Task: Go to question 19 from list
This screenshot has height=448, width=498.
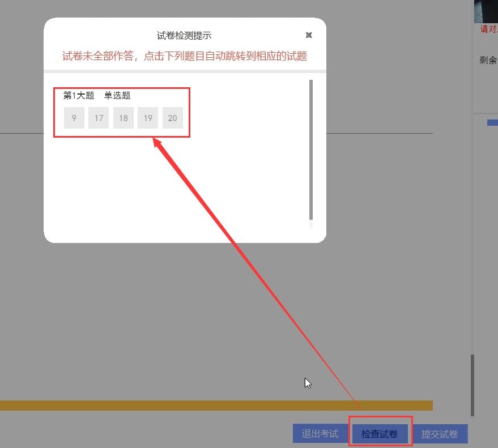Action: point(148,118)
